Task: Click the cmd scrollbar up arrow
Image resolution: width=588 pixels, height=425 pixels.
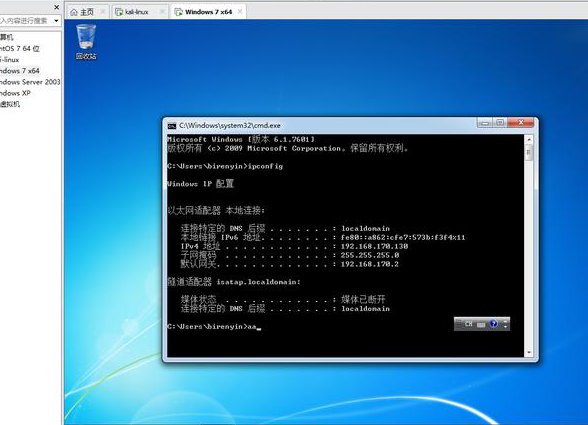Action: [x=529, y=140]
